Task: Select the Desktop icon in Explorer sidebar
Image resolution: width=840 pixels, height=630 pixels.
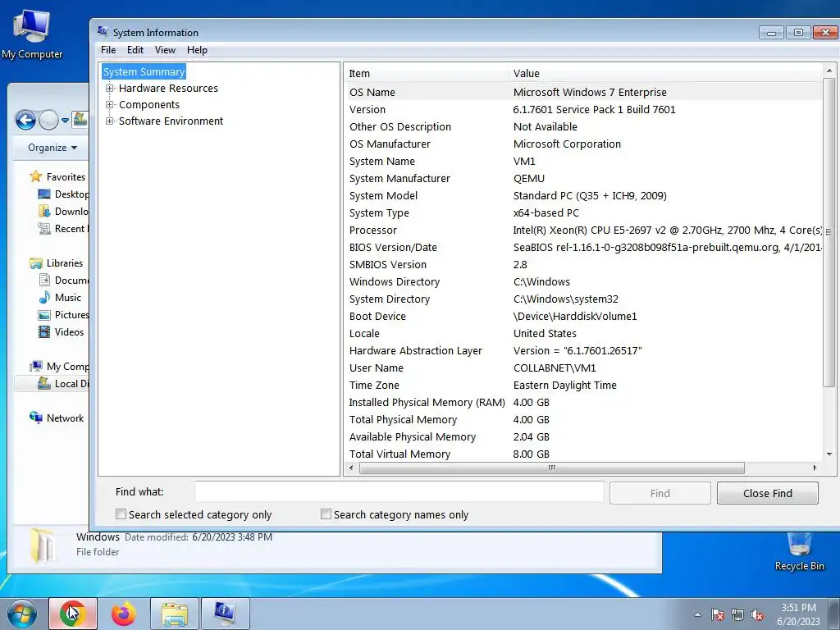Action: point(44,194)
